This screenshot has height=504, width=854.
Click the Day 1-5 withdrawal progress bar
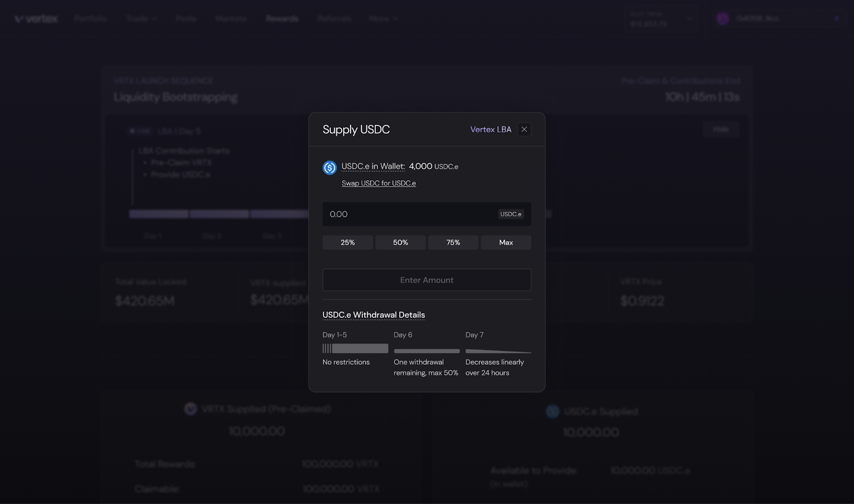coord(355,348)
